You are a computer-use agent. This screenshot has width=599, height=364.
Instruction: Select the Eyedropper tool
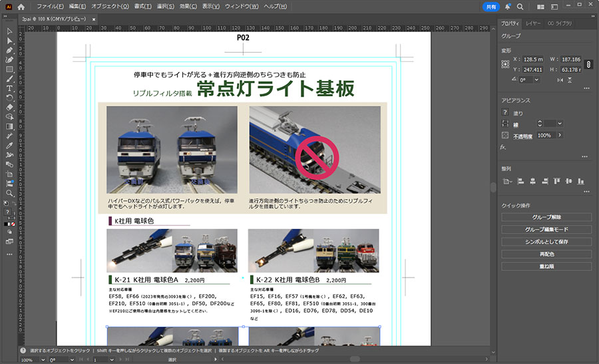click(x=9, y=146)
